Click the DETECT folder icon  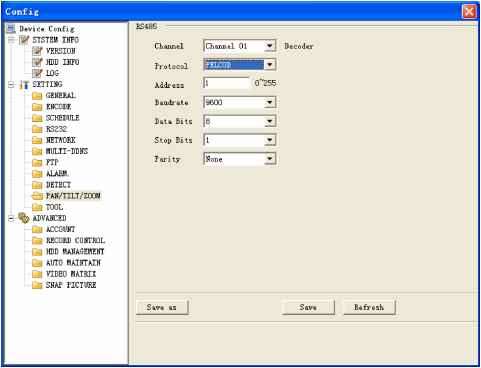point(37,185)
